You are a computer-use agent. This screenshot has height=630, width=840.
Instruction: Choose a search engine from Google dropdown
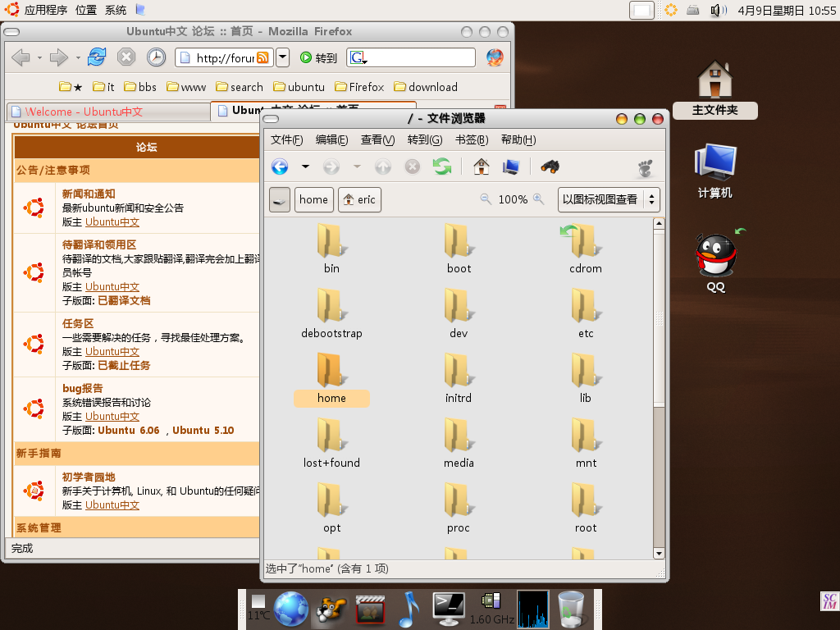click(x=358, y=57)
